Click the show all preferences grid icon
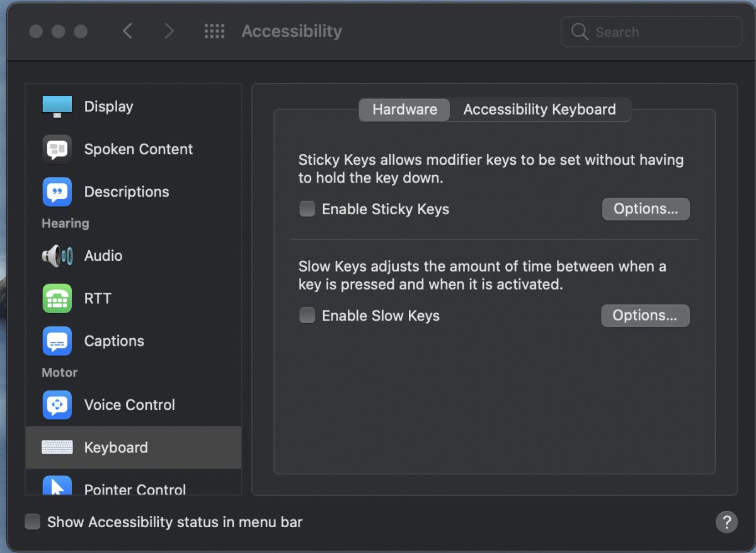The width and height of the screenshot is (756, 553). coord(215,31)
